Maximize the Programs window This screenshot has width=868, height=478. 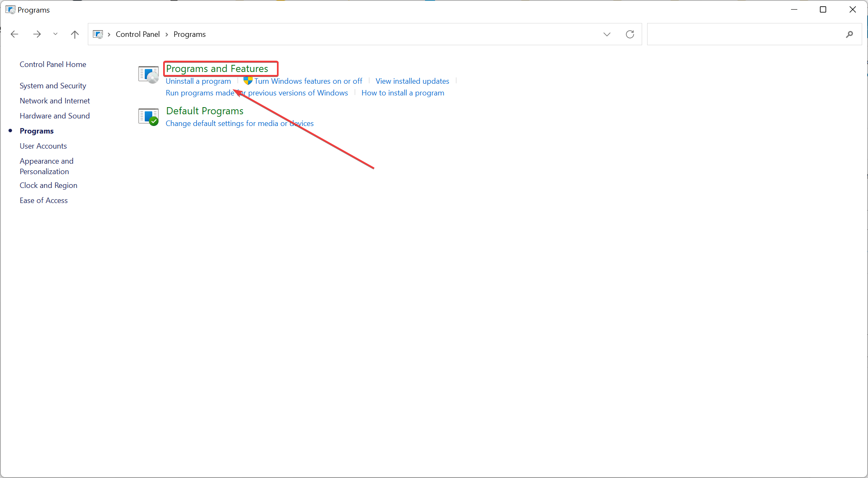pyautogui.click(x=823, y=10)
